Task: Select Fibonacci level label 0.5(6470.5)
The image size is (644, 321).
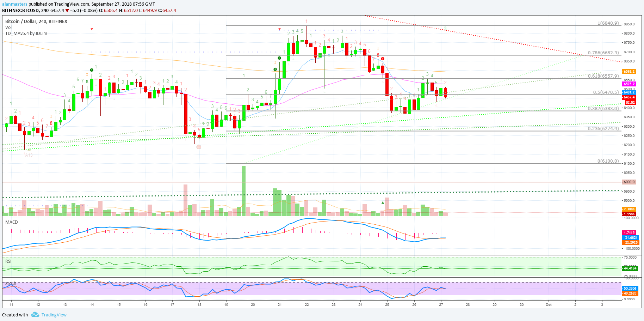Action: (x=606, y=92)
